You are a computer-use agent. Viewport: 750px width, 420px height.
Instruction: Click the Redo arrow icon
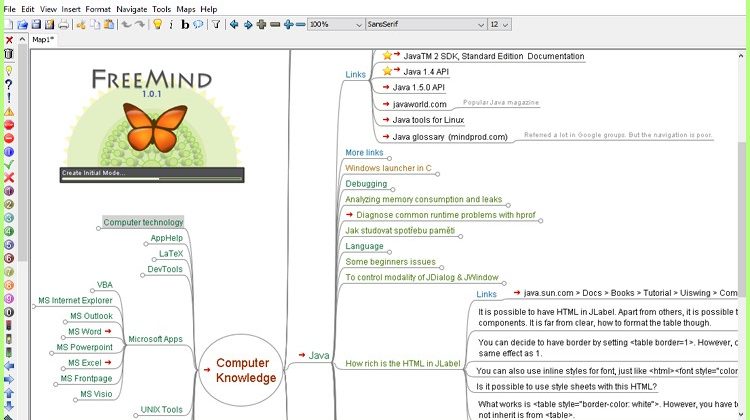(x=140, y=24)
